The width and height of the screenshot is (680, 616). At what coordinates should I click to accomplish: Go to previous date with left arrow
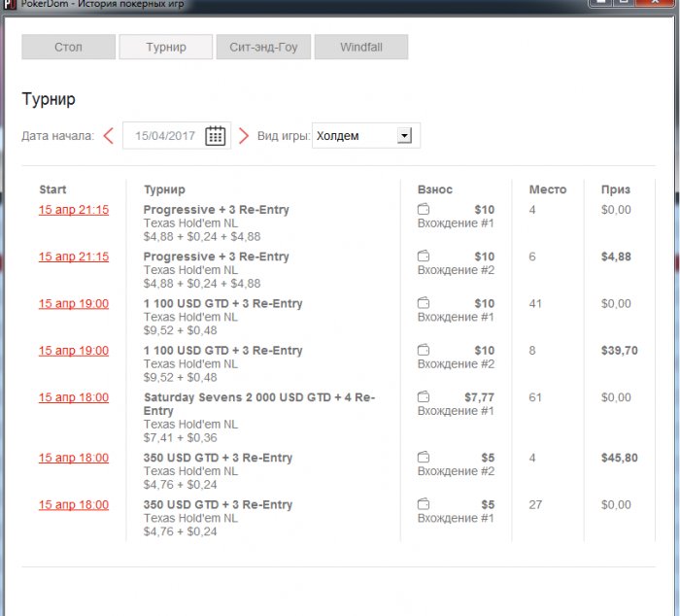coord(109,136)
